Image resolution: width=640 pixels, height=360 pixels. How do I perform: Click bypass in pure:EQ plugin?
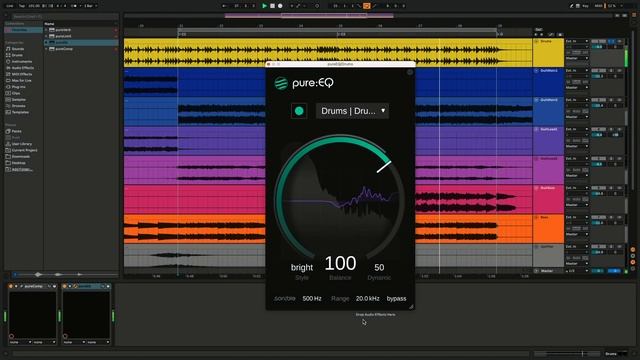(x=396, y=299)
